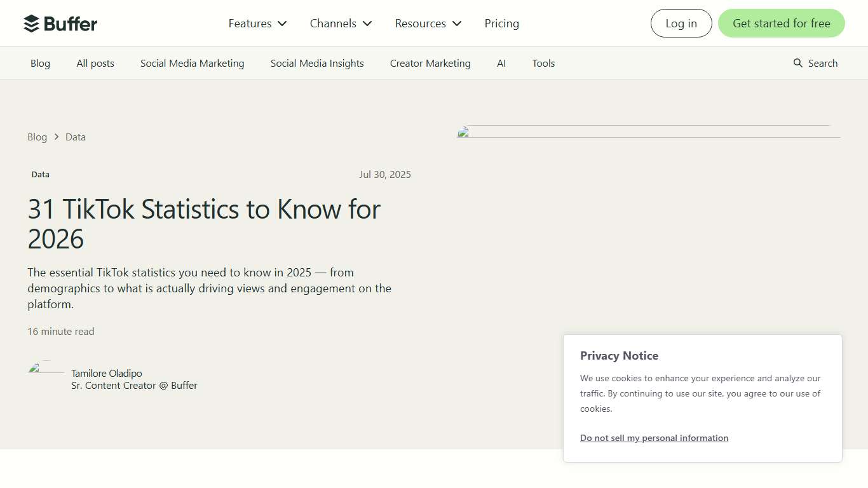Click the search magnifier icon

click(x=798, y=63)
